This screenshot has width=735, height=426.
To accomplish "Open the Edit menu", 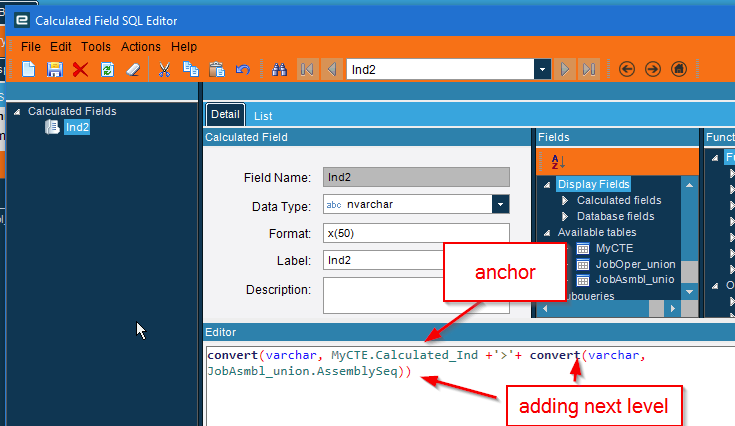I will coord(60,47).
